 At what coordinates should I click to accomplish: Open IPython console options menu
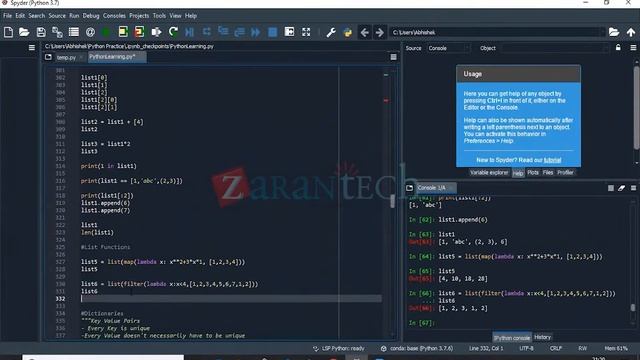click(633, 188)
